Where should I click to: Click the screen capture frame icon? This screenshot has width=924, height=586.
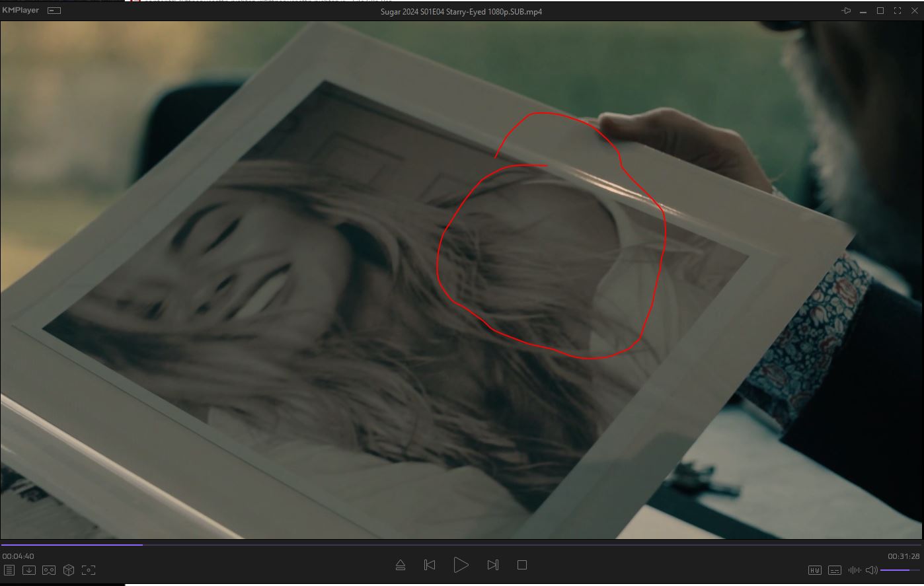click(x=89, y=570)
